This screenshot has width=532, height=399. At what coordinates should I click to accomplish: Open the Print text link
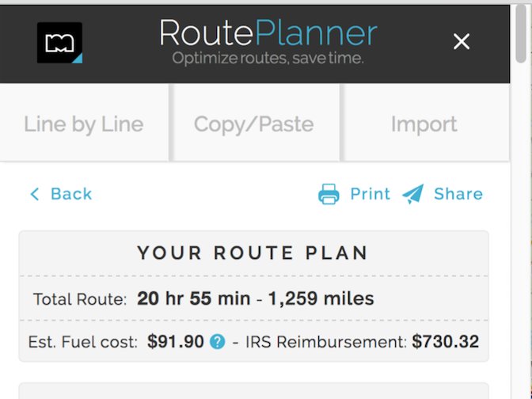click(x=370, y=194)
